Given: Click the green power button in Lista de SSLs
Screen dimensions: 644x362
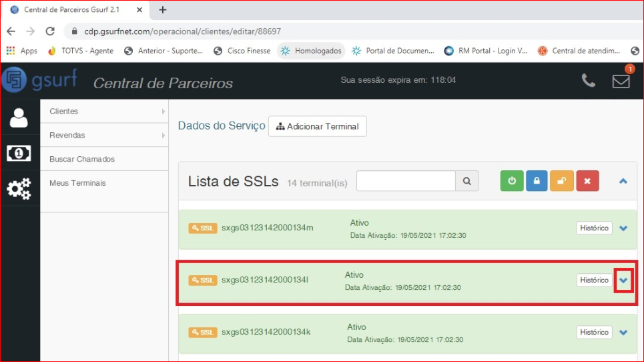Looking at the screenshot, I should (512, 181).
